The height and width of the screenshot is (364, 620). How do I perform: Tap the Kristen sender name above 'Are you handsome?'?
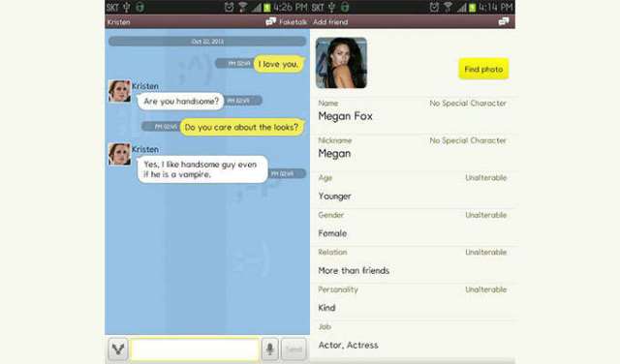145,86
